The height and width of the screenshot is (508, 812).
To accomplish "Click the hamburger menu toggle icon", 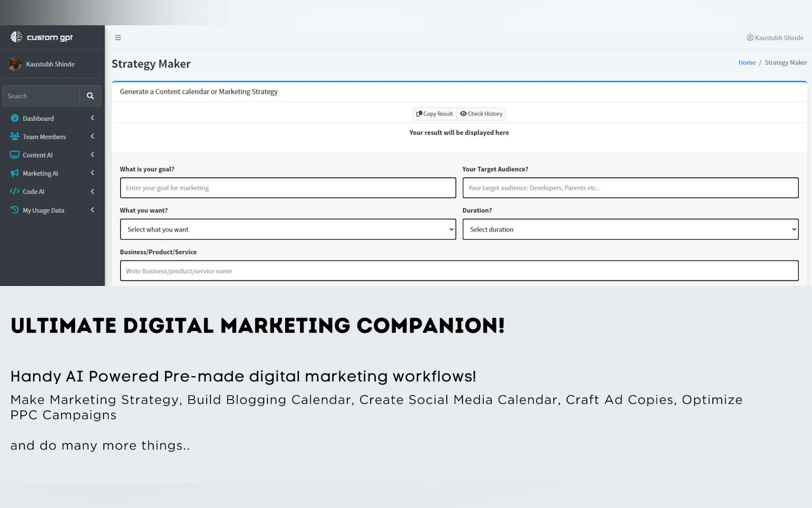I will [x=118, y=38].
